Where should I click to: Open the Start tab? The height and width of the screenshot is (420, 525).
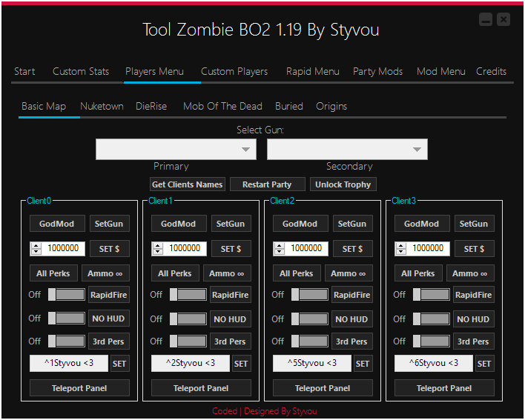pos(24,72)
